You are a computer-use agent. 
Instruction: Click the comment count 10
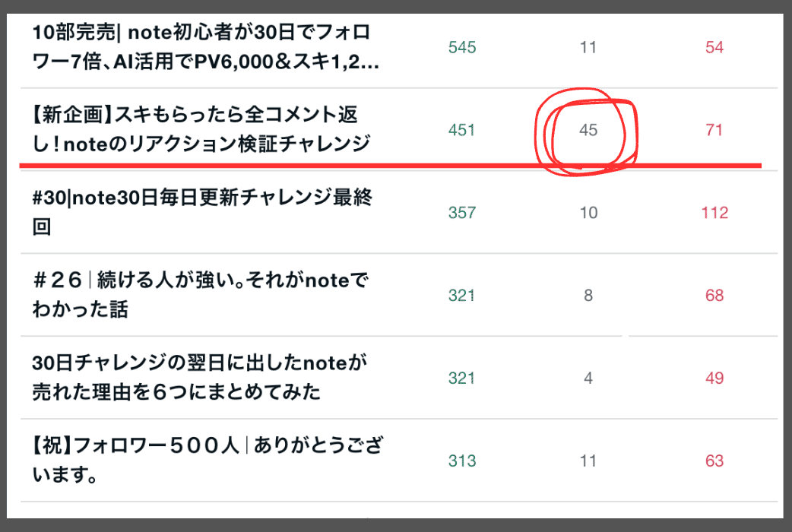point(588,213)
